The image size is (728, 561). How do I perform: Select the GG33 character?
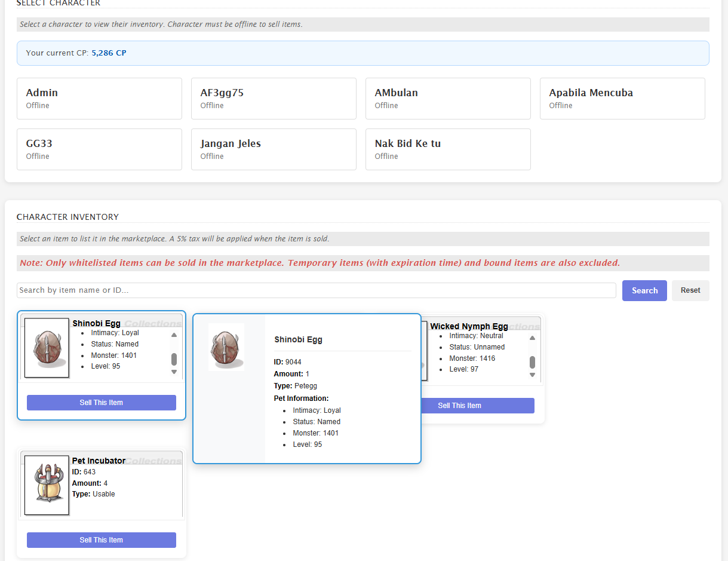(99, 149)
